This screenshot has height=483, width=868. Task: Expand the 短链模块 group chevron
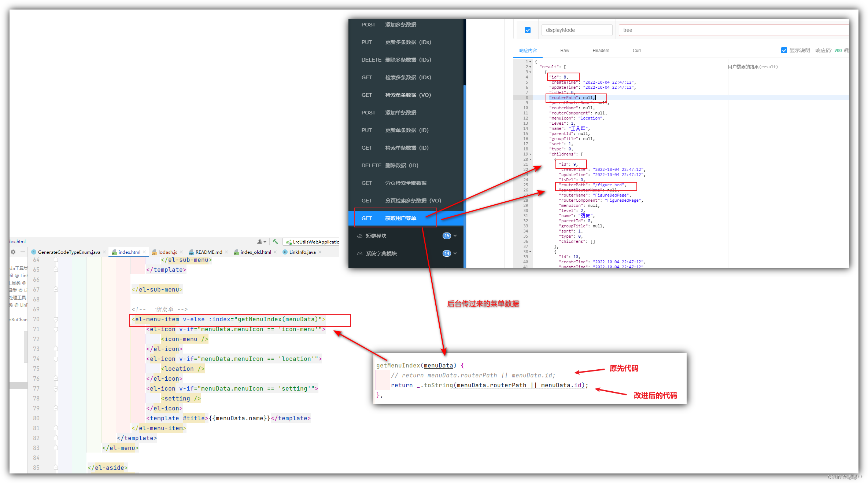455,236
